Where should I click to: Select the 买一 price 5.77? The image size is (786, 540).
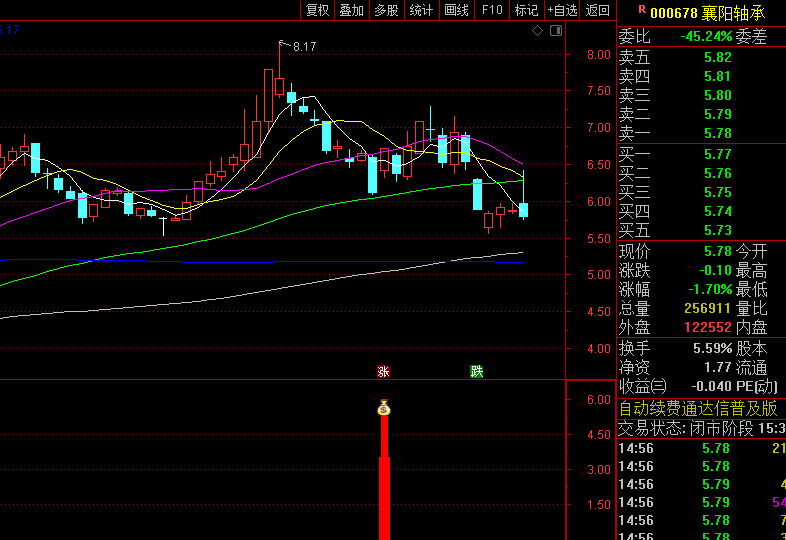718,154
